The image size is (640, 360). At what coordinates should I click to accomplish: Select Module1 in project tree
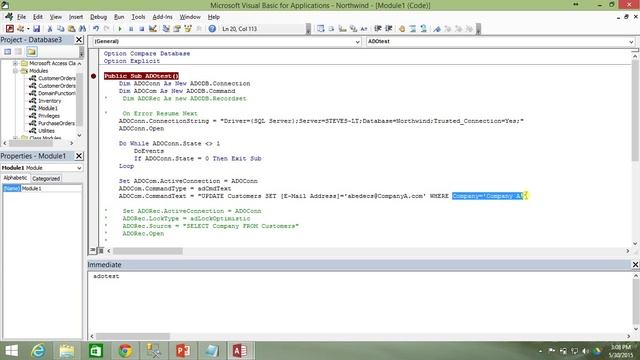(48, 108)
